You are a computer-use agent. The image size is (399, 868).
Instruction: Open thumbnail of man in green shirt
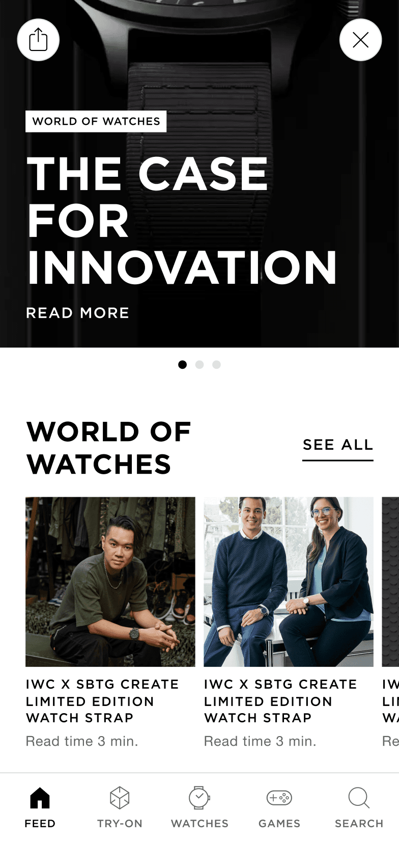pos(110,582)
